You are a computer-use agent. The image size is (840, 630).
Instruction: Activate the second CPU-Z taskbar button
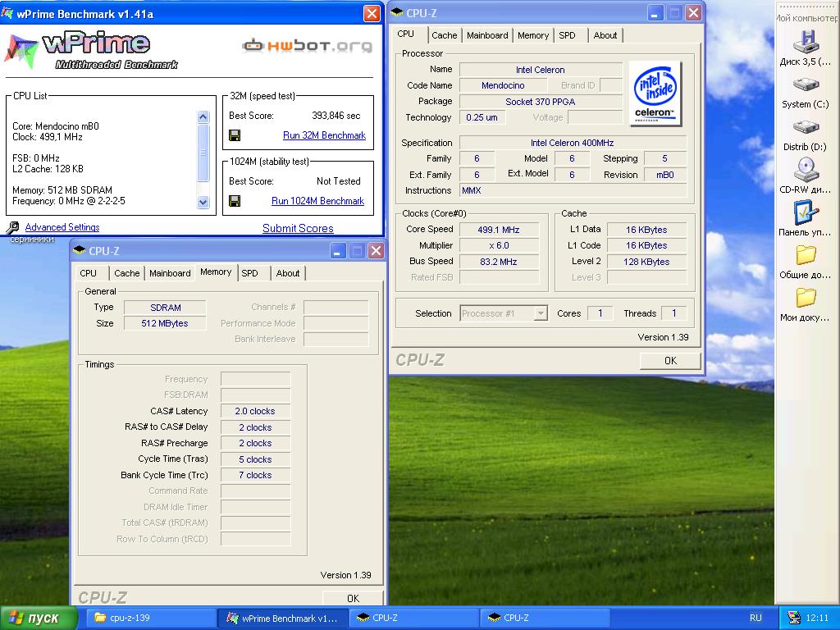(545, 618)
